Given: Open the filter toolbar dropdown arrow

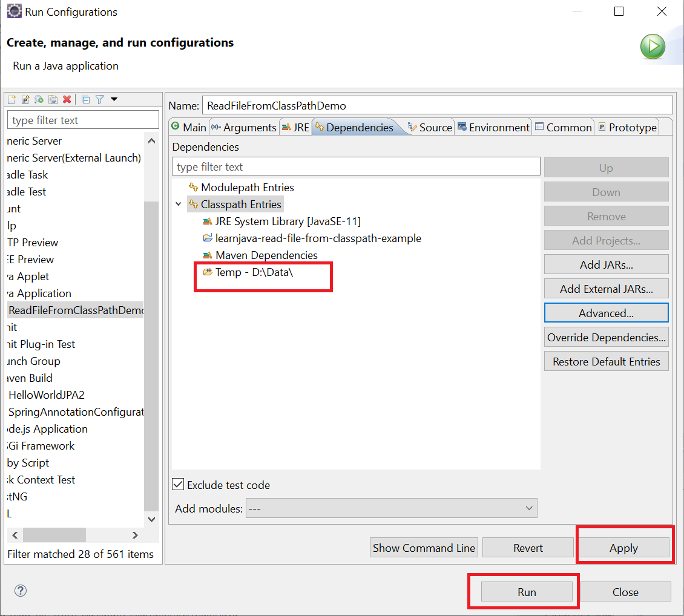Looking at the screenshot, I should (114, 100).
